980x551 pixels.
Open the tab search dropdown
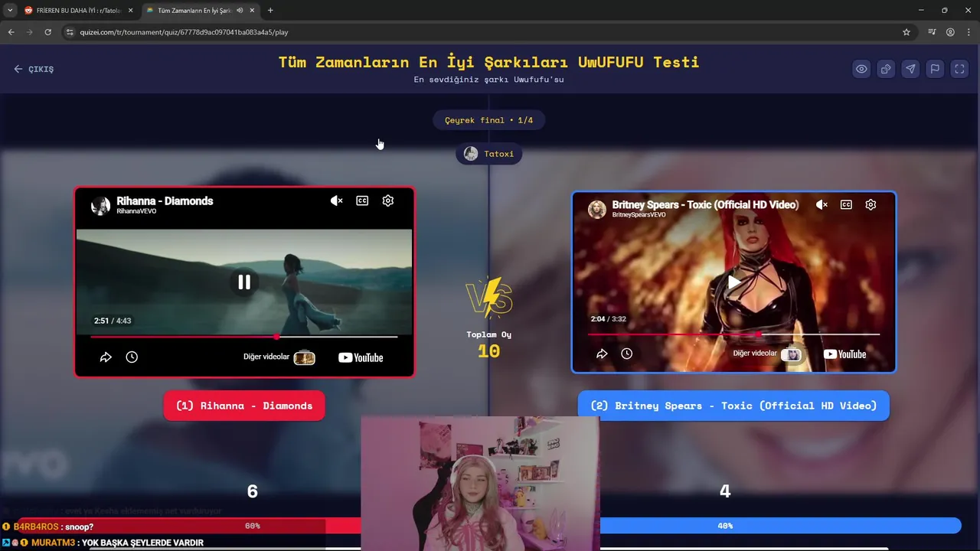[x=9, y=11]
